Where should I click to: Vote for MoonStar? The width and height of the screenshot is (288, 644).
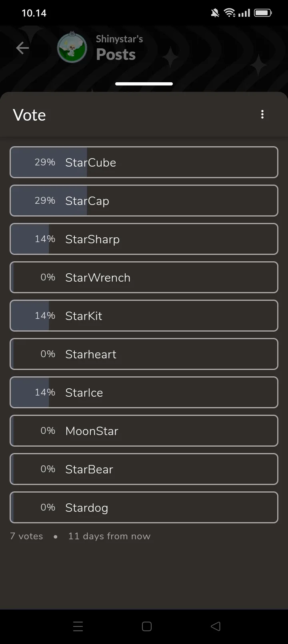click(x=144, y=431)
